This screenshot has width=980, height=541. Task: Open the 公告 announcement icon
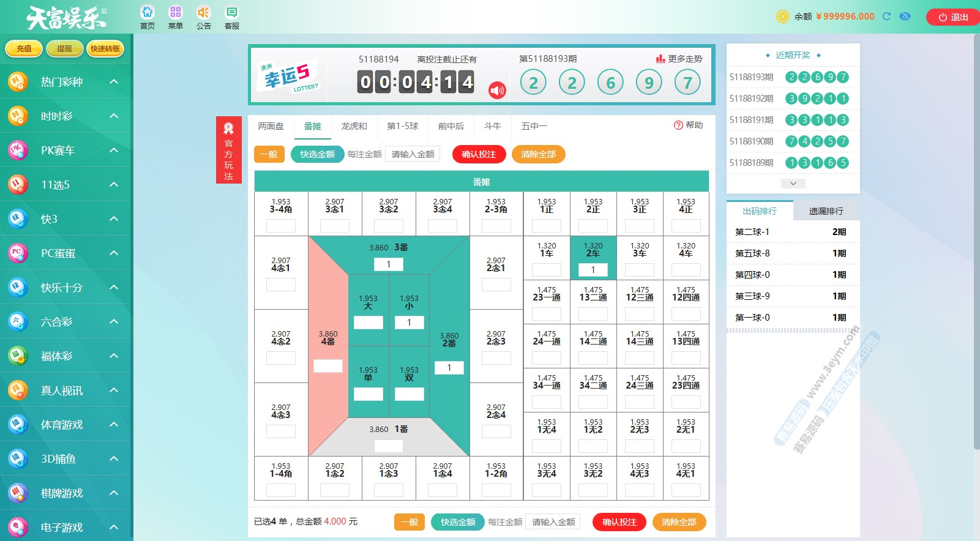coord(203,13)
